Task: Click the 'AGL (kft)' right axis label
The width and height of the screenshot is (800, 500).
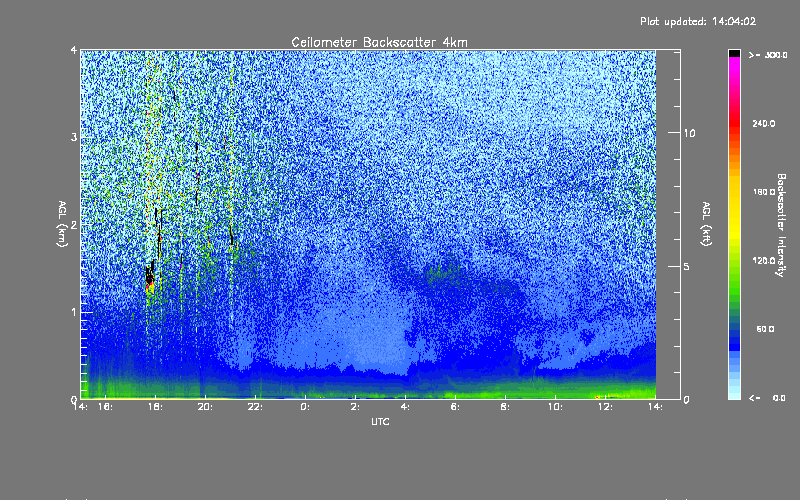Action: (x=706, y=224)
